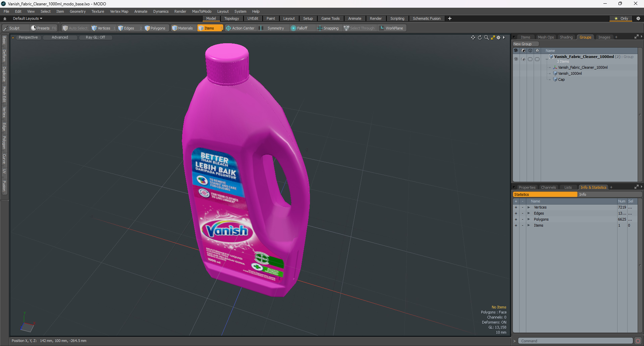Open the Images panel tab
This screenshot has width=644, height=346.
604,37
